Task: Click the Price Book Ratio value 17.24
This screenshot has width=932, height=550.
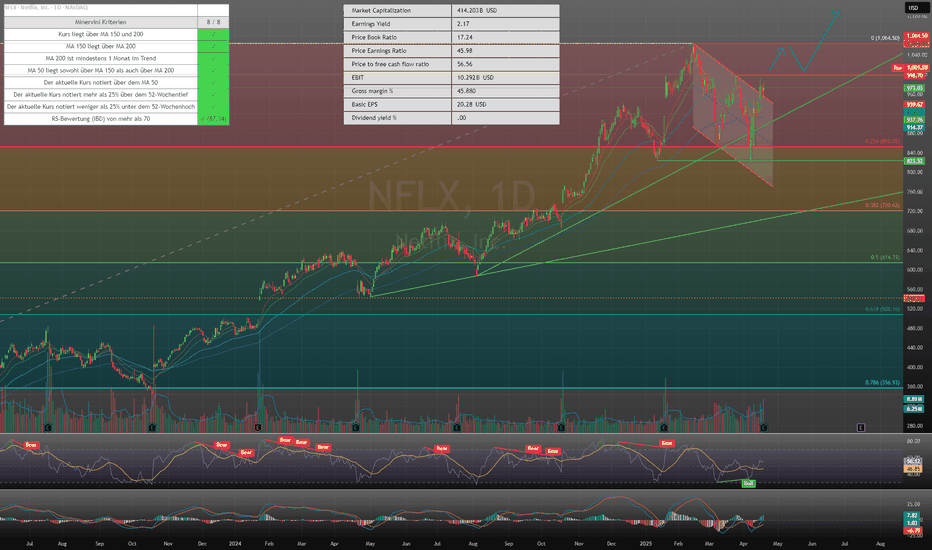Action: (505, 37)
